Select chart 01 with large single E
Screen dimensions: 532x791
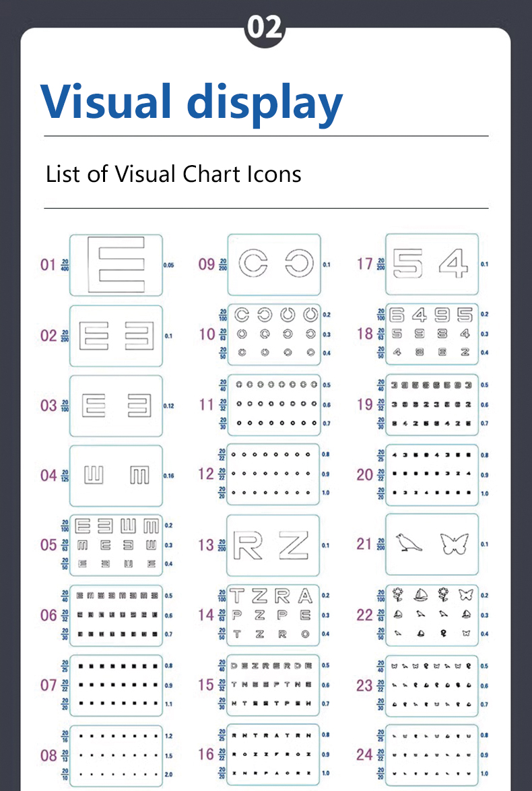point(116,265)
